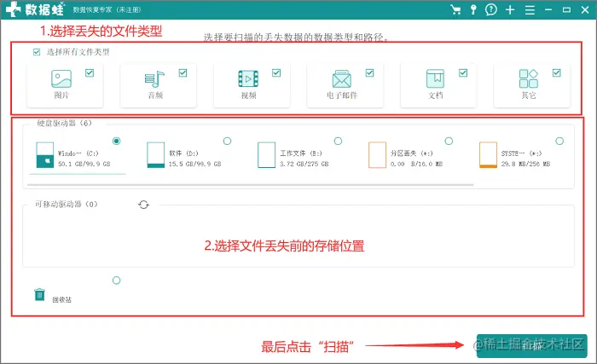Select the 电子邮件 email type icon

point(341,78)
